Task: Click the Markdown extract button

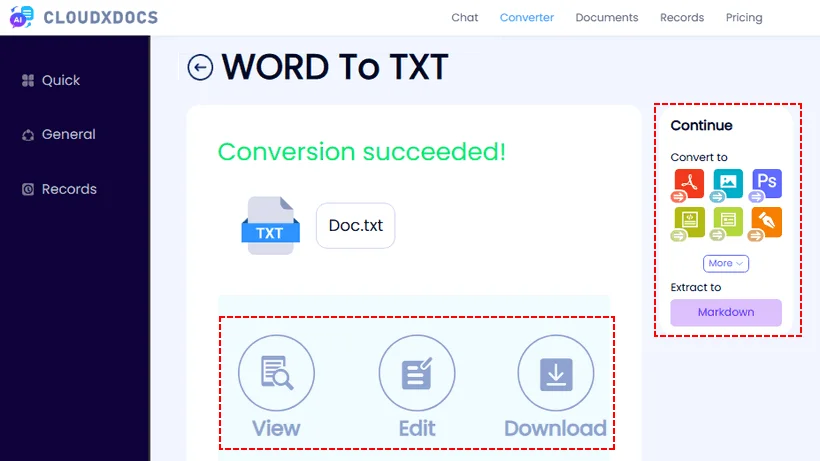Action: pyautogui.click(x=726, y=313)
